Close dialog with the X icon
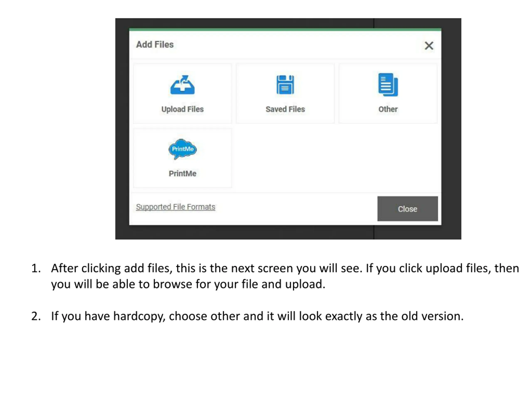Viewport: 532px width, 399px height. tap(429, 46)
